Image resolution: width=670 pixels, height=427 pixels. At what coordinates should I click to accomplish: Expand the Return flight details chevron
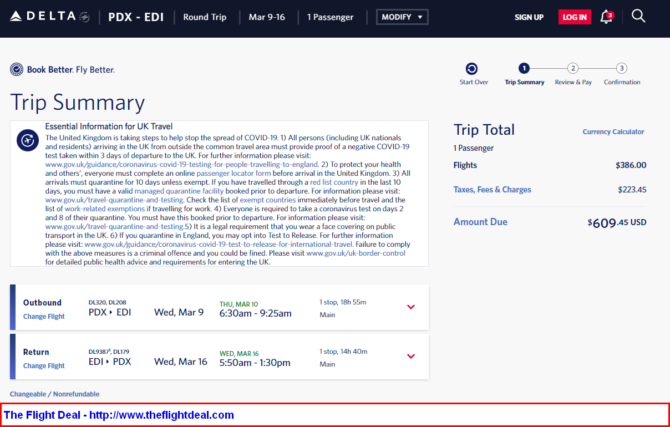411,356
